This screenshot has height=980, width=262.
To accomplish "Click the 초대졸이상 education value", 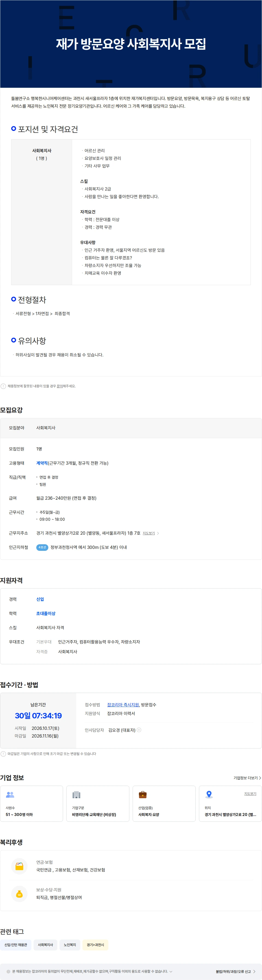I will point(46,614).
